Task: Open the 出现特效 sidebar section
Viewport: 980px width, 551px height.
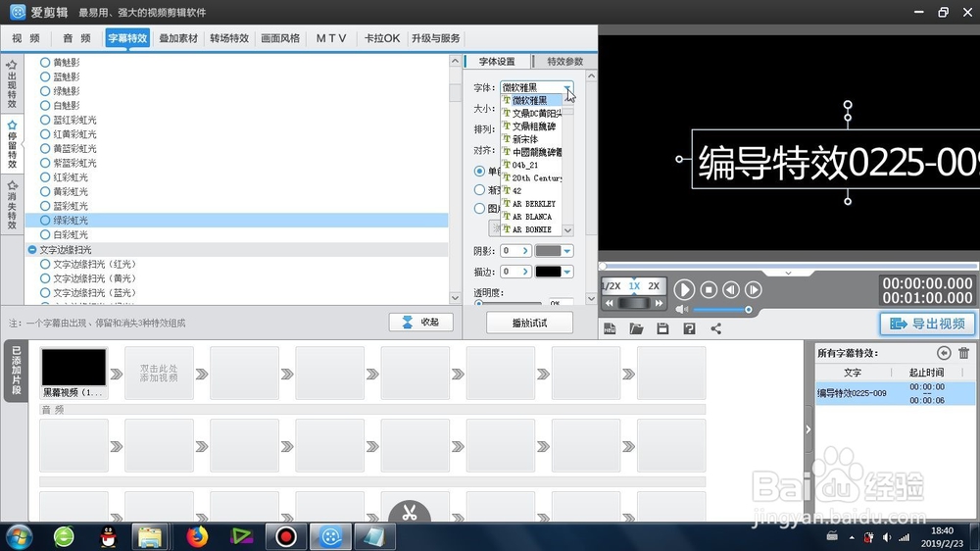Action: pos(12,83)
